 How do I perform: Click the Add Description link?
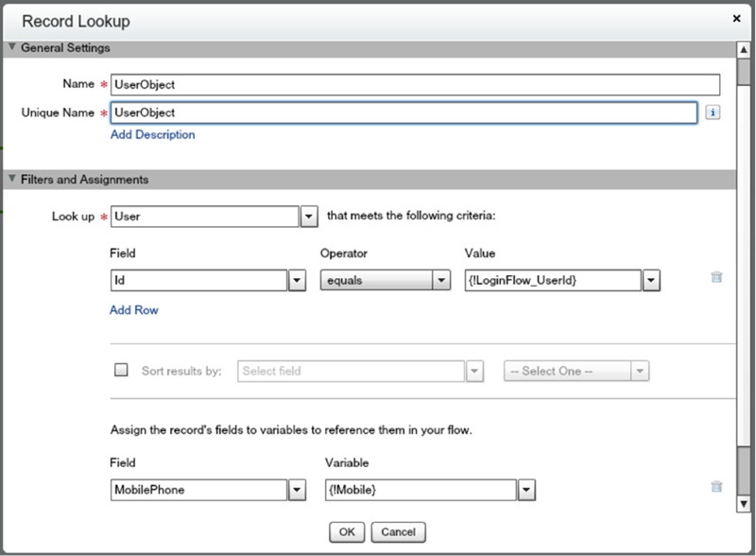coord(153,134)
